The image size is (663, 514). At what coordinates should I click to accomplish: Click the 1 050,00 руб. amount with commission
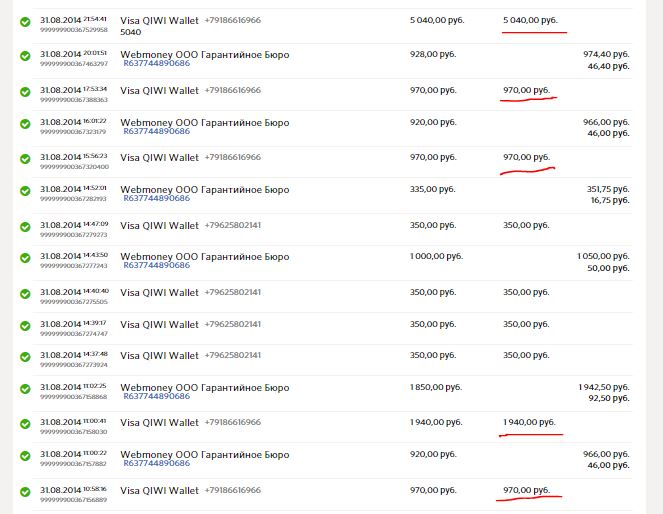(603, 256)
